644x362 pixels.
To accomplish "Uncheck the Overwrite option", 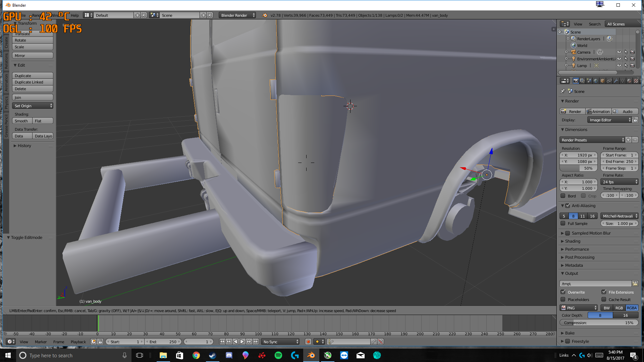I will (563, 292).
